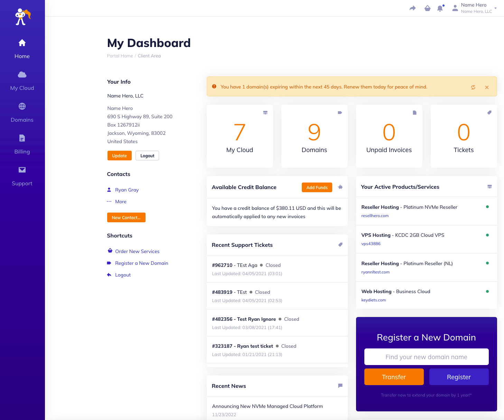Show More contacts

(x=121, y=202)
